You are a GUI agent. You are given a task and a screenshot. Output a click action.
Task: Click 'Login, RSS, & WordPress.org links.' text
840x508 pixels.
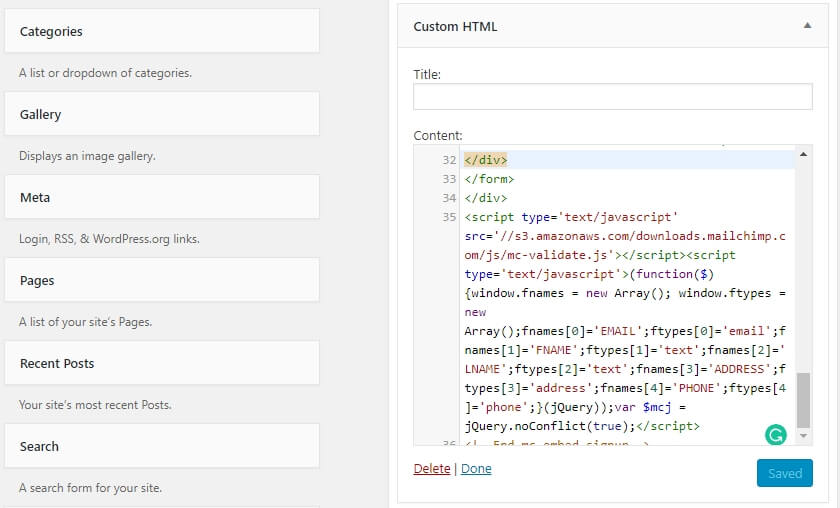click(109, 239)
